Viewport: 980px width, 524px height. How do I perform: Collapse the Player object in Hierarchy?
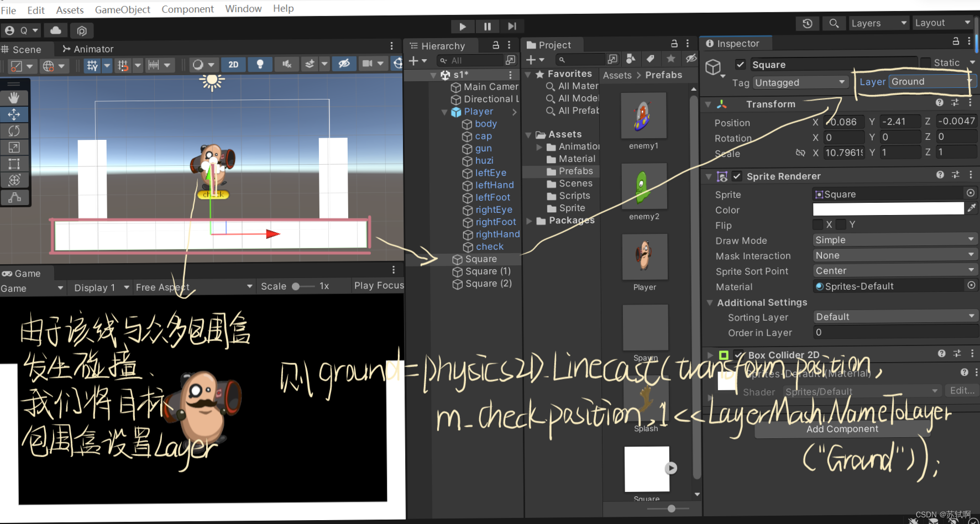point(444,112)
